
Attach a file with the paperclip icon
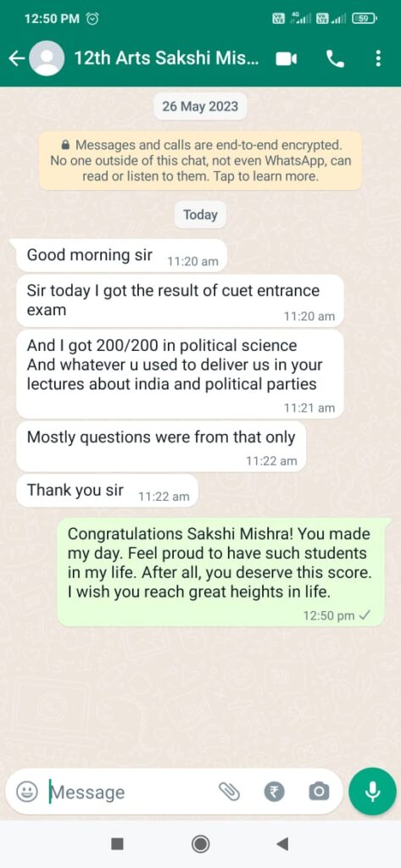click(229, 793)
